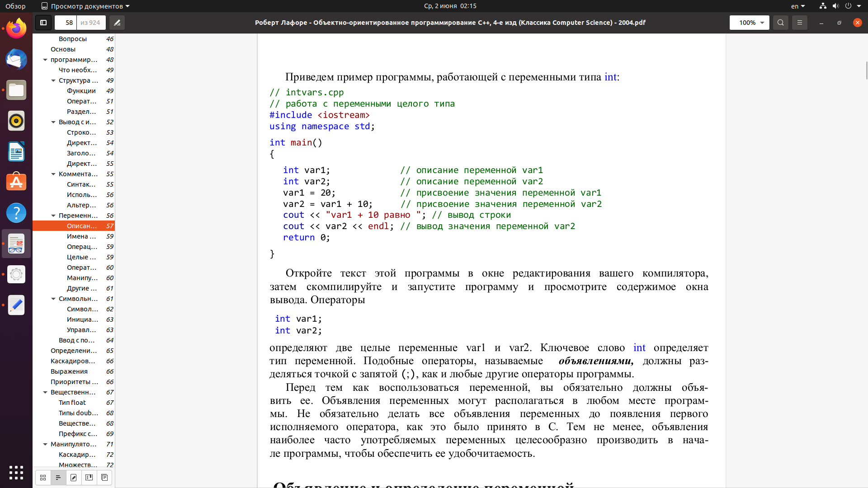The image size is (868, 488).
Task: Launch Thunderbird mail from the dock
Action: pyautogui.click(x=16, y=59)
